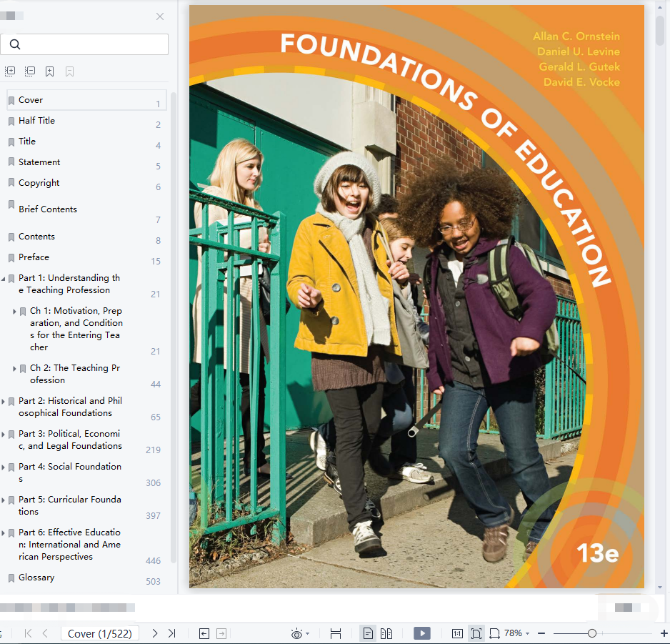Jump to the Statement bookmark
The image size is (670, 644).
[39, 162]
